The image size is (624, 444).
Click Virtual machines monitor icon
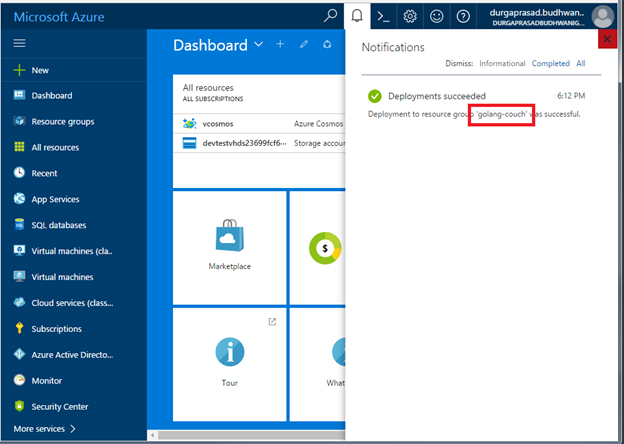click(19, 276)
